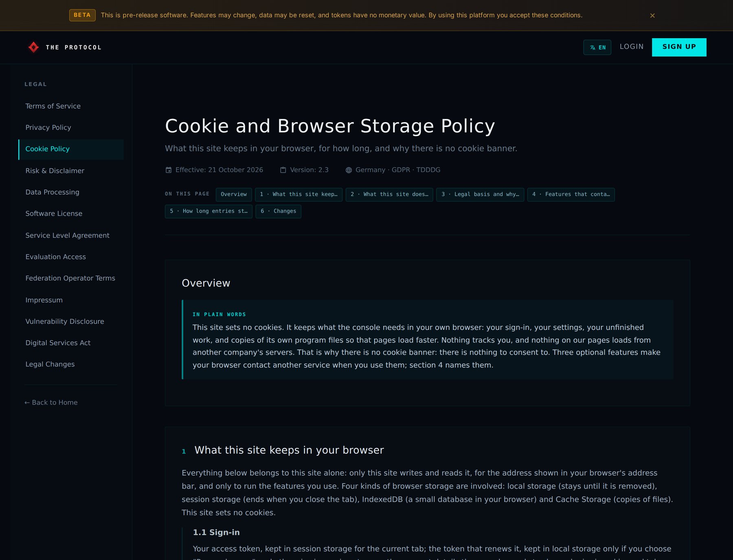733x560 pixels.
Task: Go to Evaluation Access page
Action: 71,257
